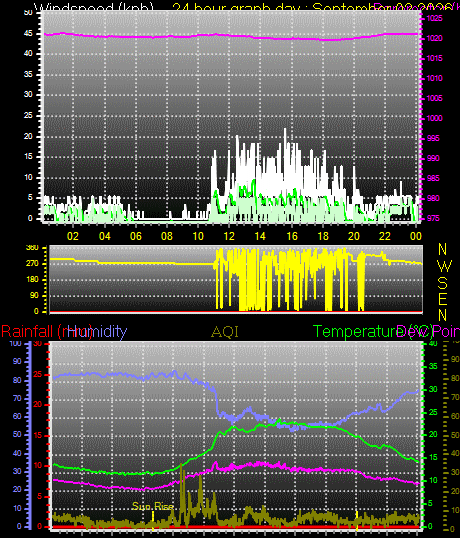Click the 995 pressure axis value
Image resolution: width=460 pixels, height=538 pixels.
[x=433, y=138]
